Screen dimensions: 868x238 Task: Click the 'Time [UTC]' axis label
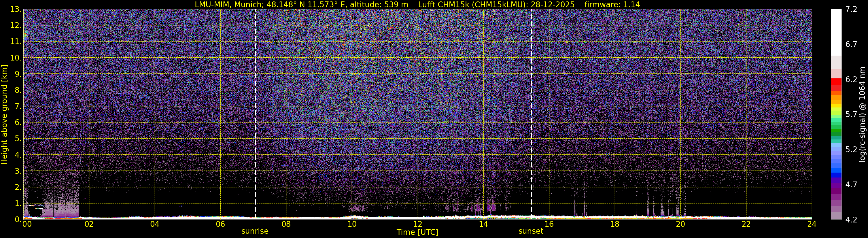(x=417, y=232)
